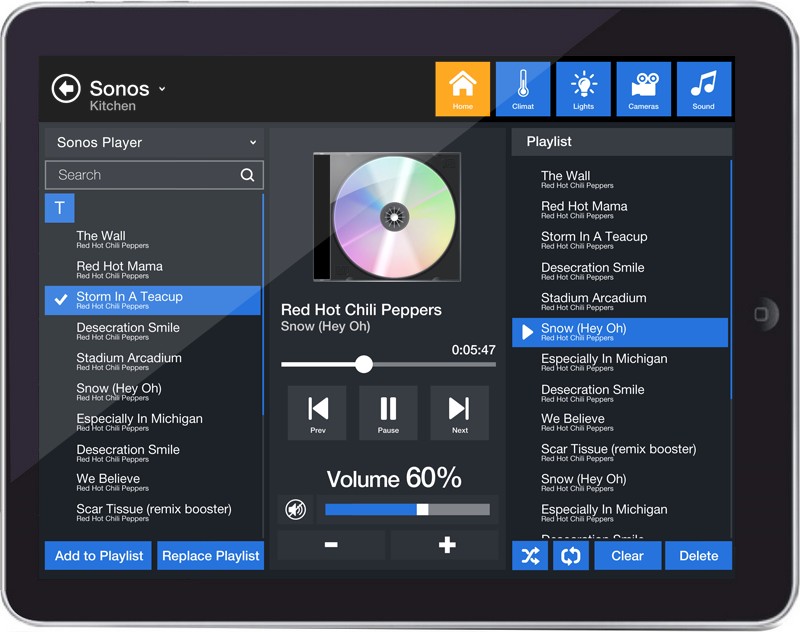Viewport: 800px width, 632px height.
Task: Select Stadium Arcadium in the playlist
Action: (x=594, y=301)
